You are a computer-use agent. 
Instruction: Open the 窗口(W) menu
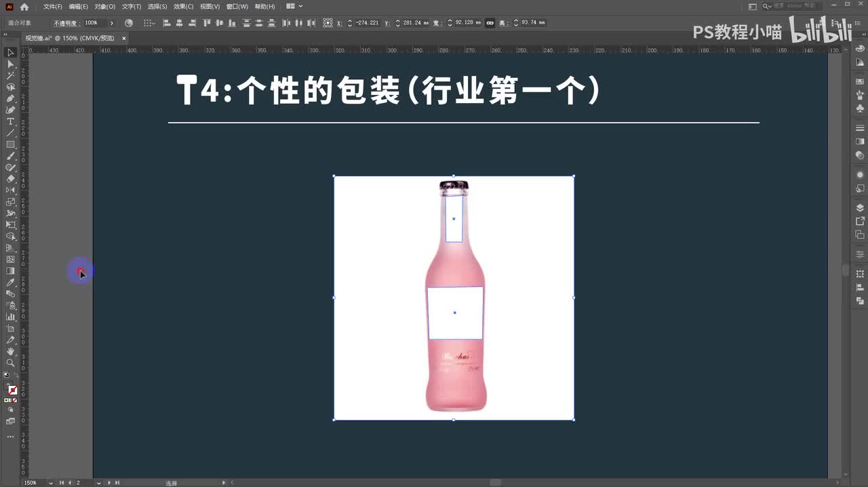(x=237, y=7)
